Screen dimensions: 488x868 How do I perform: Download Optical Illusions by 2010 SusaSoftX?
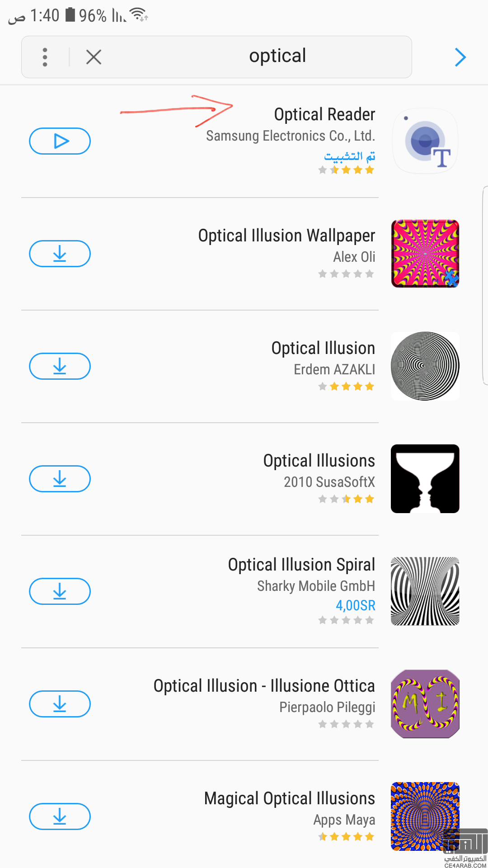pos(60,479)
